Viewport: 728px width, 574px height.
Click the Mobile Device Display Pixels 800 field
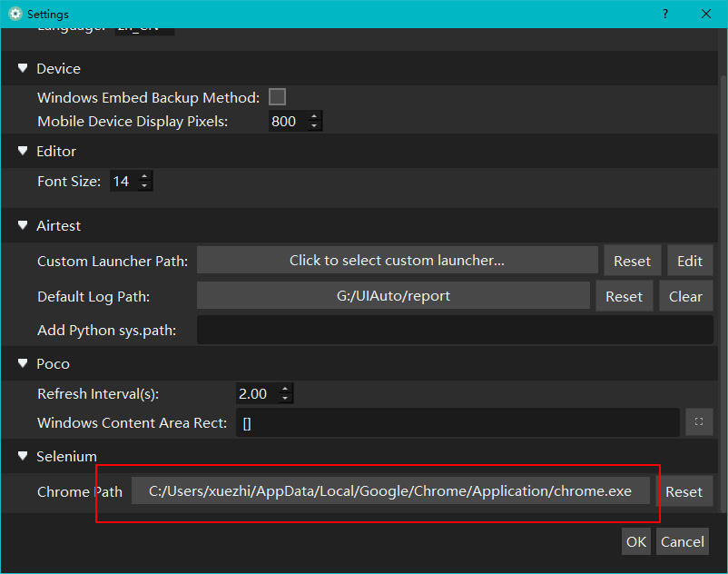pos(289,121)
